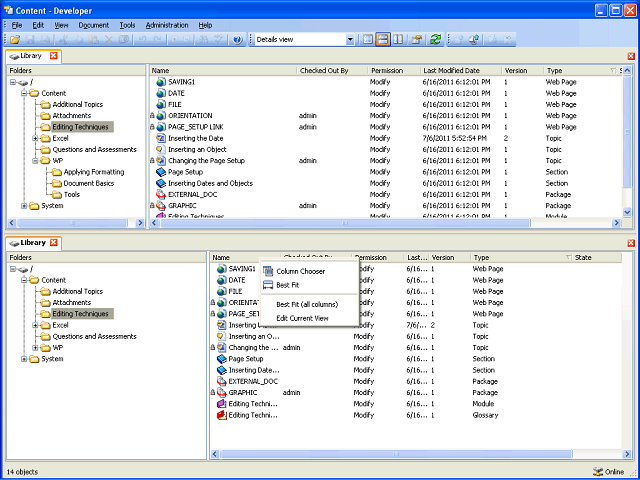The width and height of the screenshot is (640, 480).
Task: Click the System folder icon in lower tree
Action: 34,359
